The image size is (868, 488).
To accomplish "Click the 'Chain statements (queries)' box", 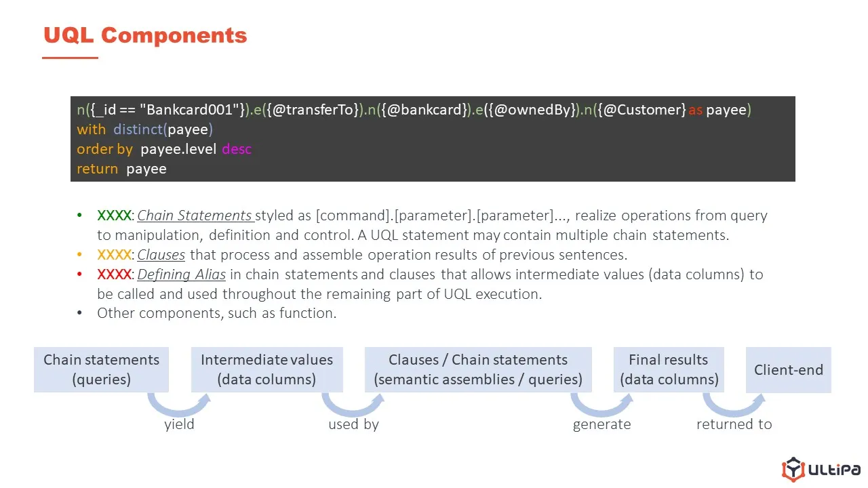I will (101, 369).
